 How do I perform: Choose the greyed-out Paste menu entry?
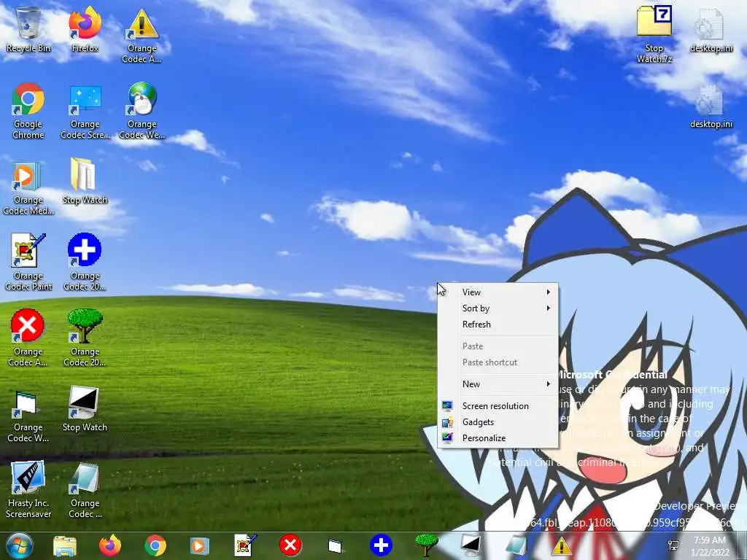click(x=498, y=346)
